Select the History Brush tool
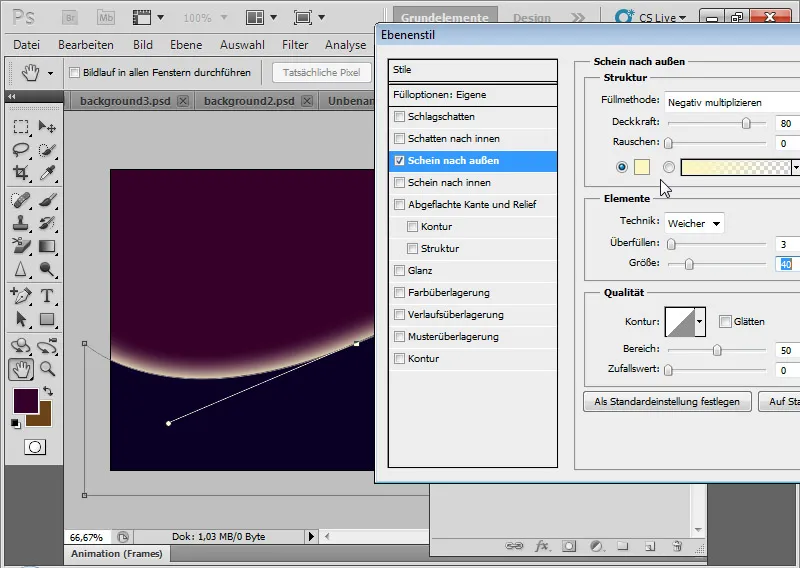 47,223
